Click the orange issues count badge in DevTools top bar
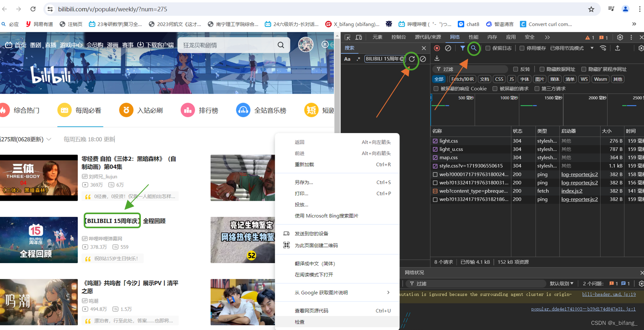The image size is (644, 330). pyautogui.click(x=603, y=38)
